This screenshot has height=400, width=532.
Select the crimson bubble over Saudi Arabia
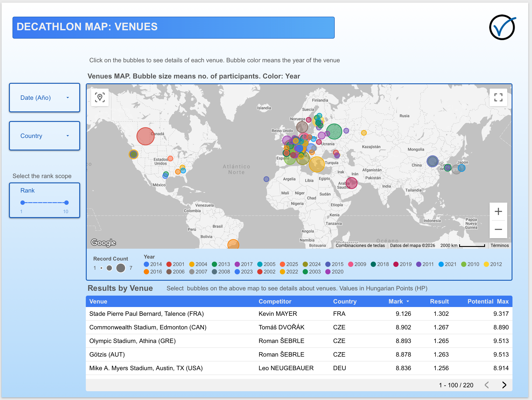[351, 183]
